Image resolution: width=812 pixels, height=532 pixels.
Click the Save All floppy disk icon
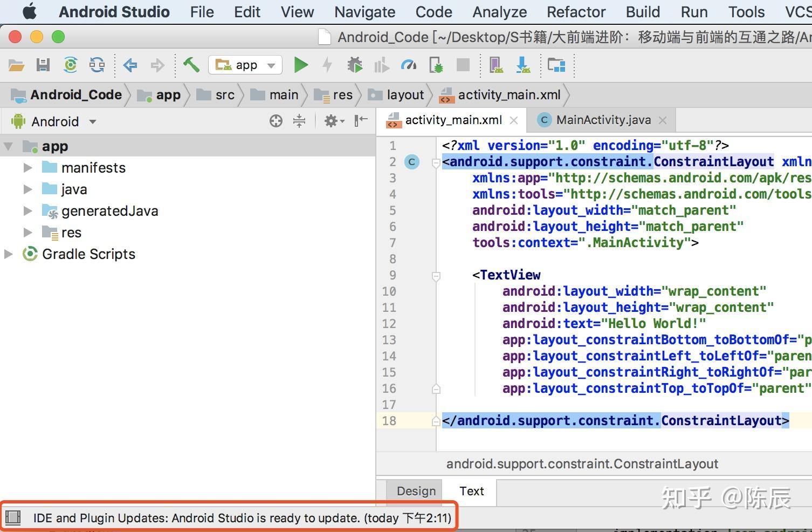click(x=43, y=65)
